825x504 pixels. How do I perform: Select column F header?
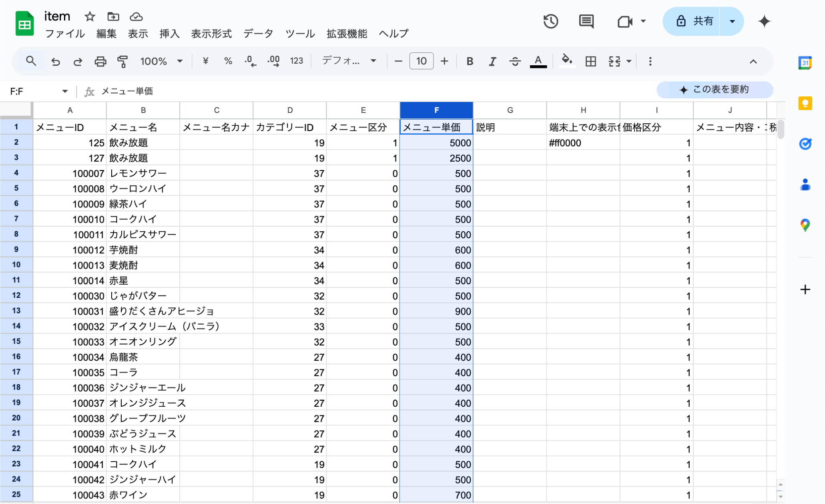[436, 110]
